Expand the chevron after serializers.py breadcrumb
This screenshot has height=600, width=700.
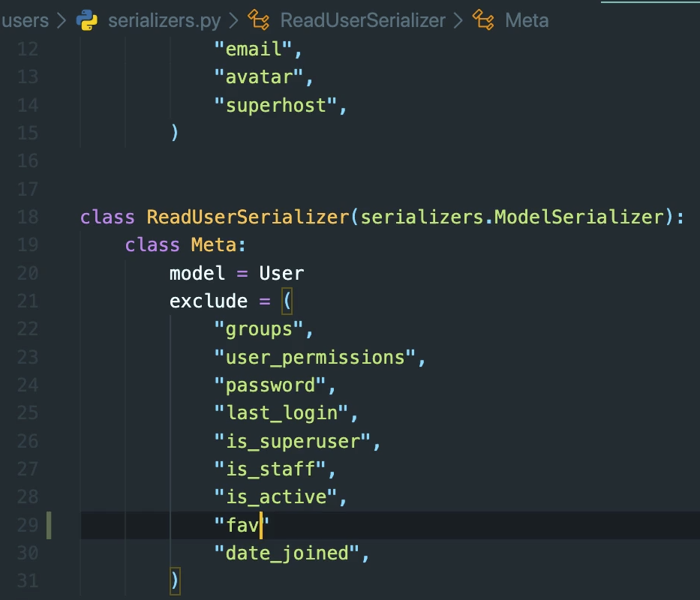(x=233, y=20)
